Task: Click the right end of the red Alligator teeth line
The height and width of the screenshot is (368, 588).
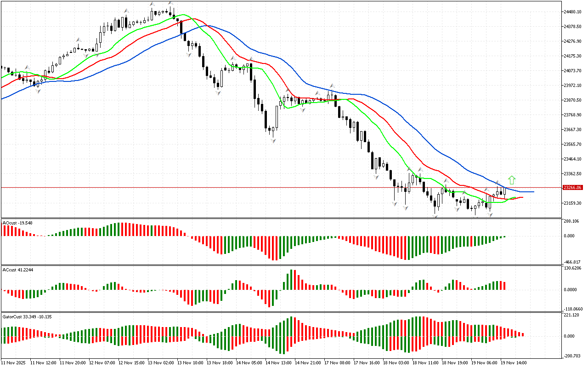Action: 522,197
